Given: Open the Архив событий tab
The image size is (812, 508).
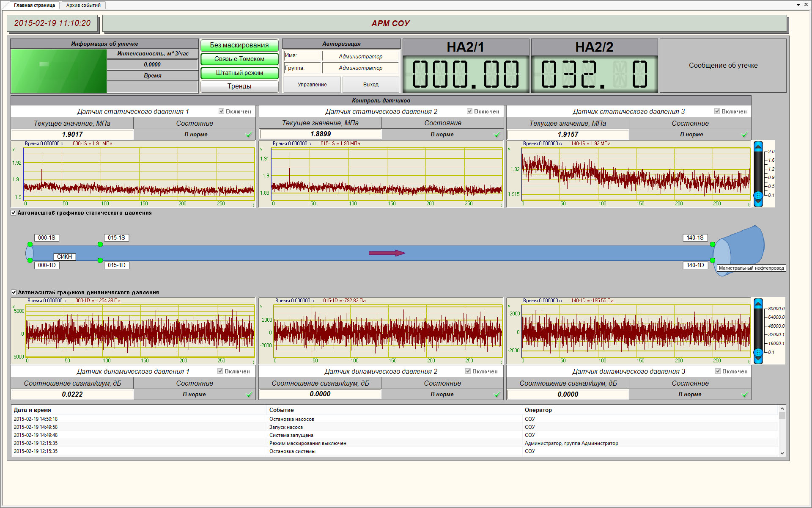Looking at the screenshot, I should point(83,5).
